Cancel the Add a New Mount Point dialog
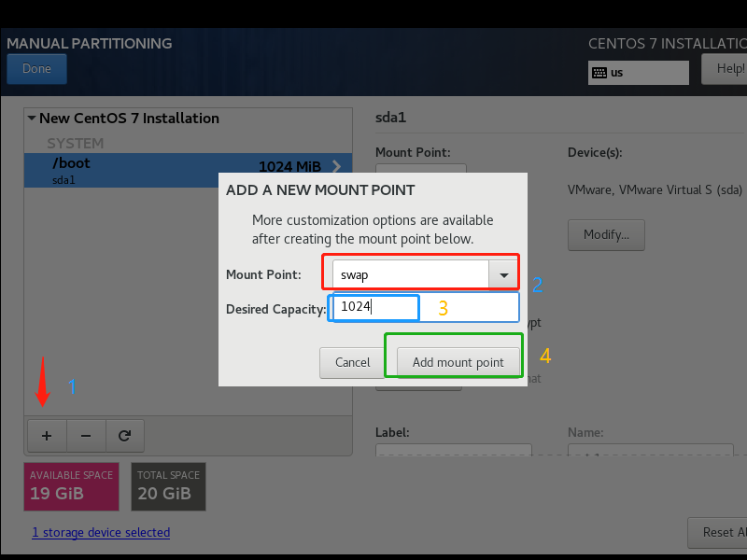 [353, 362]
